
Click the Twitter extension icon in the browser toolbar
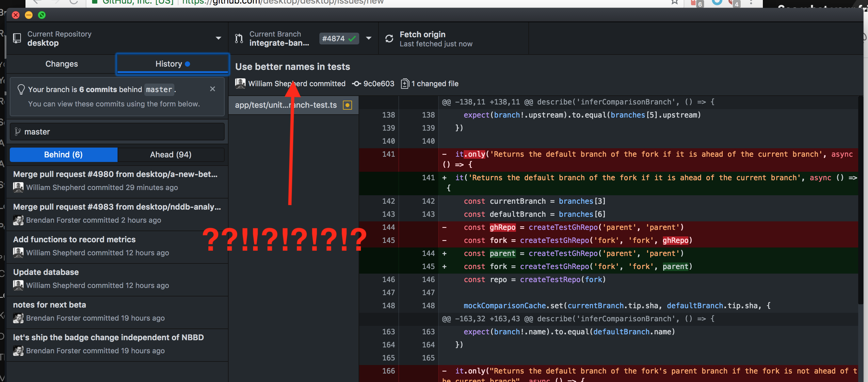[x=716, y=3]
